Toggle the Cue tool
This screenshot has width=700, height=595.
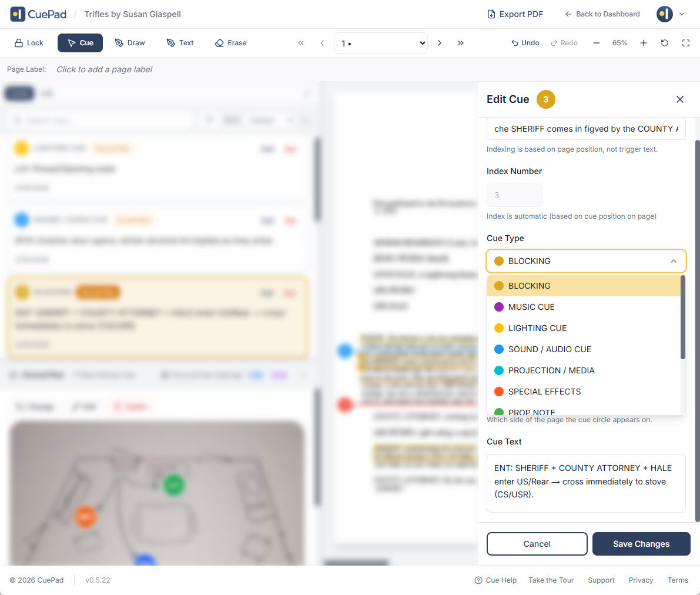pos(80,43)
